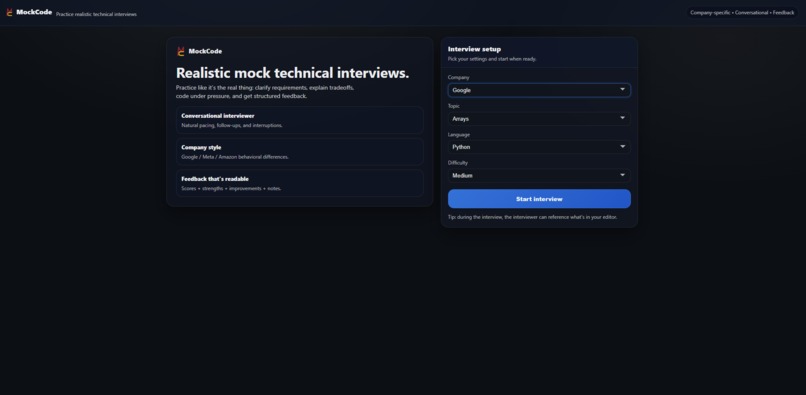Click the Start interview button

coord(539,199)
